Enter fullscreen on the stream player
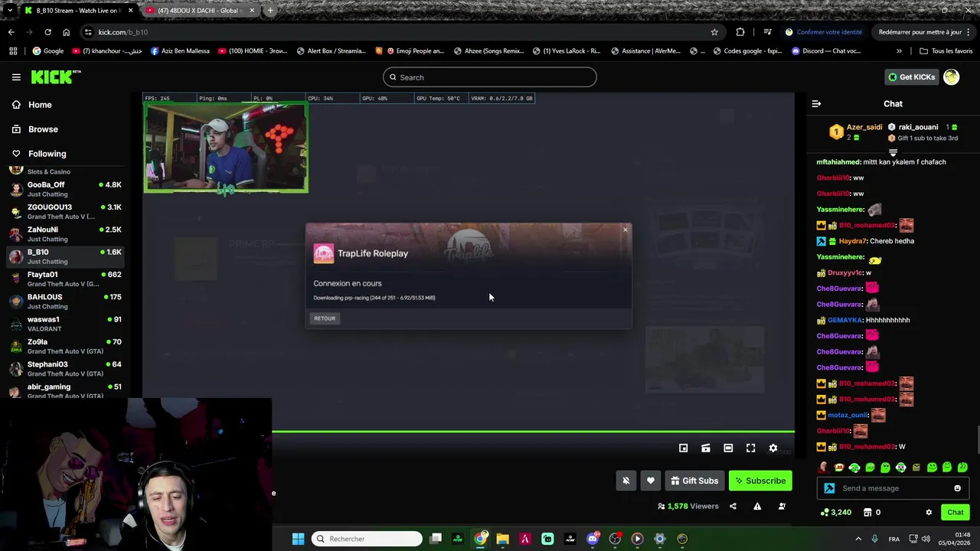The width and height of the screenshot is (980, 551). pyautogui.click(x=751, y=448)
